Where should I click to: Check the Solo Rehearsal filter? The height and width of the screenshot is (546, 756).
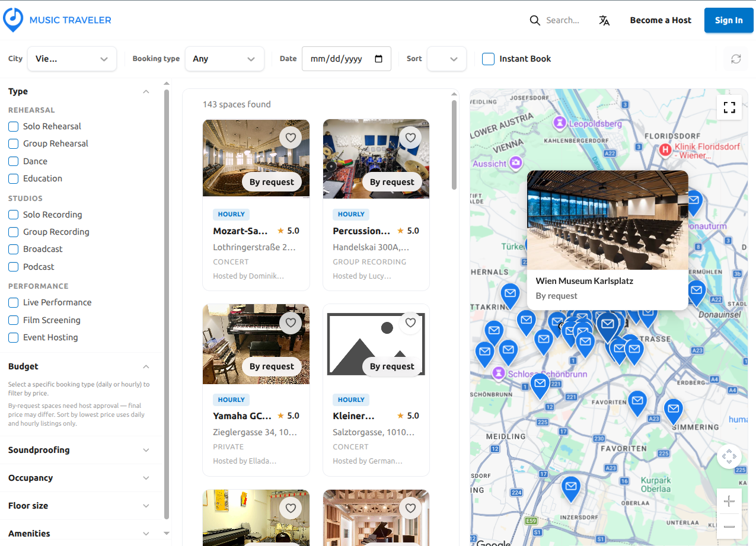point(13,126)
